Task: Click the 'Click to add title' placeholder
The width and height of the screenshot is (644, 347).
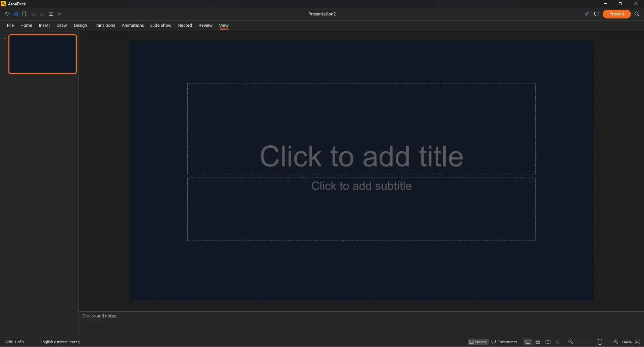Action: (x=361, y=129)
